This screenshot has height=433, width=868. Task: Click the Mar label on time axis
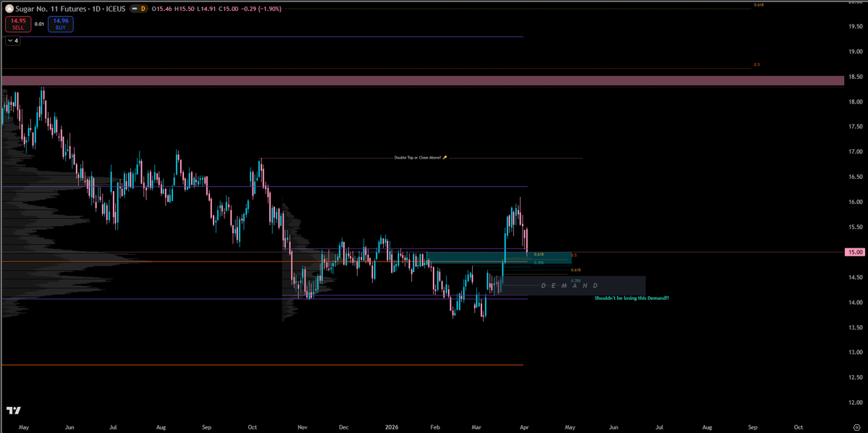coord(476,427)
